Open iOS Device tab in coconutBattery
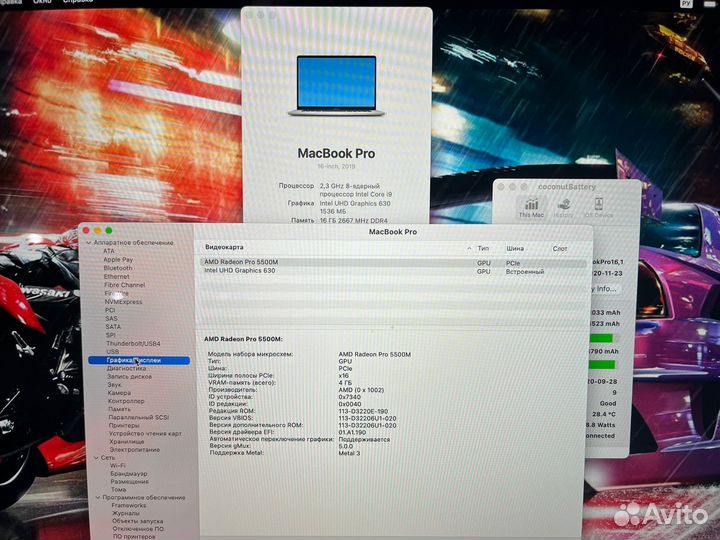Viewport: 720px width, 540px height. pyautogui.click(x=598, y=208)
